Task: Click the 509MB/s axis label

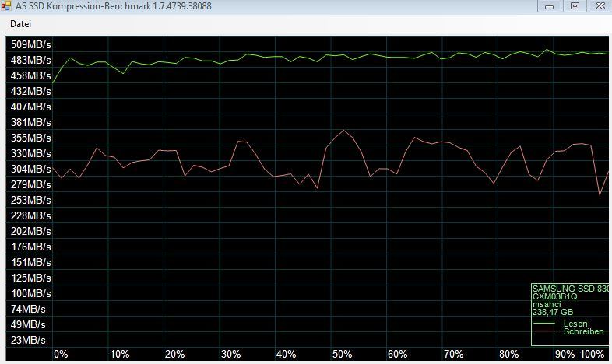Action: tap(31, 45)
